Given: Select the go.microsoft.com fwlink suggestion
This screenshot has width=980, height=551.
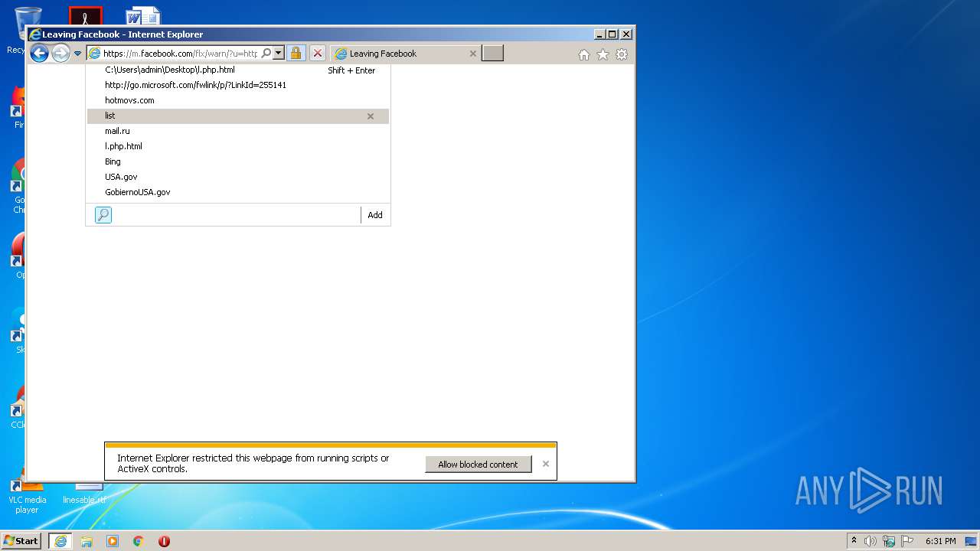Looking at the screenshot, I should pos(238,85).
